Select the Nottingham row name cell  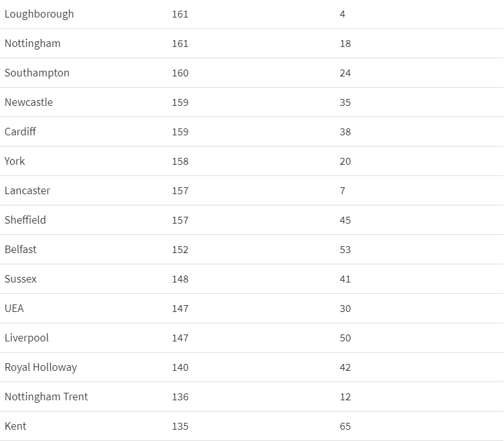click(x=33, y=43)
